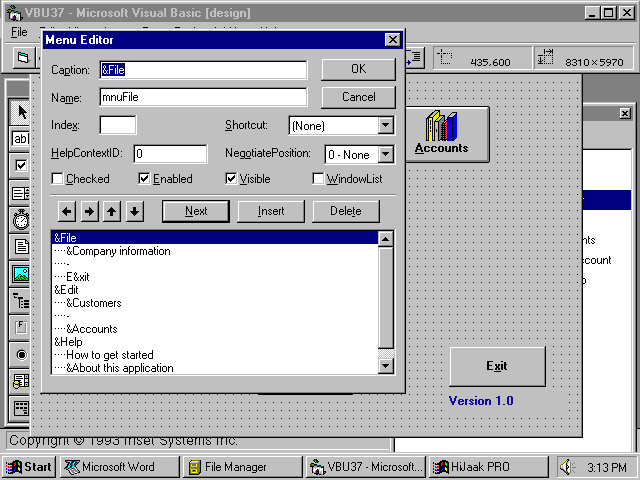This screenshot has width=640, height=480.
Task: Uncheck the Enabled checkbox
Action: 145,179
